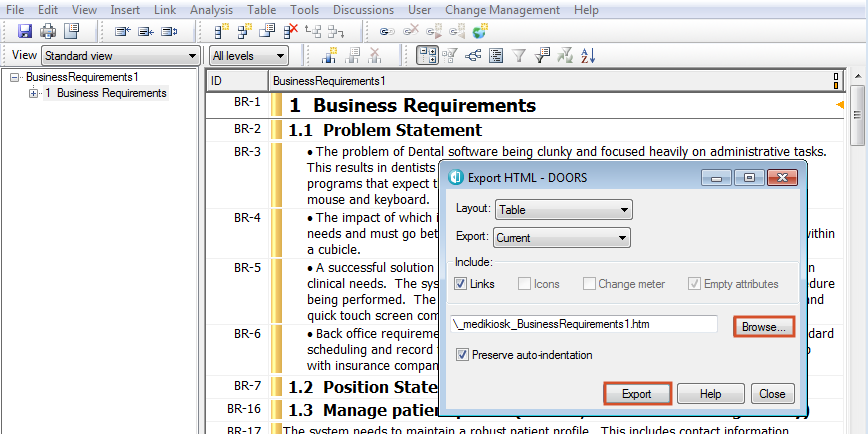Open the Layout dropdown set to Table

[x=564, y=210]
